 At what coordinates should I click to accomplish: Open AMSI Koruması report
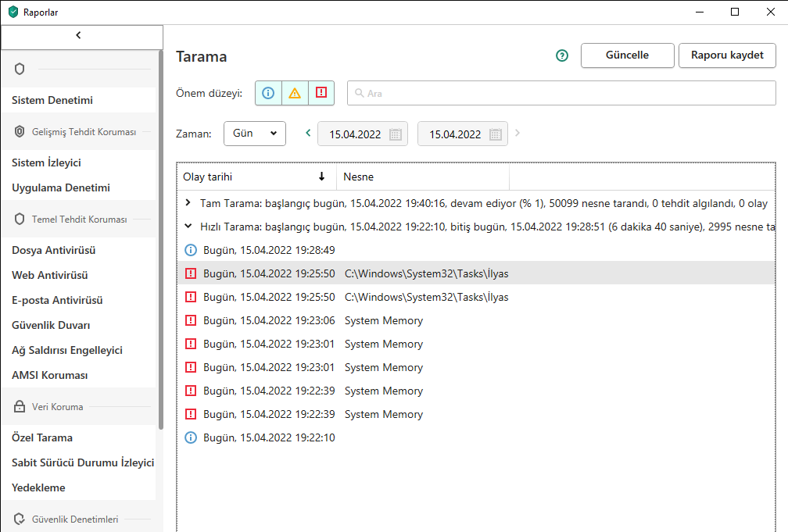tap(50, 375)
